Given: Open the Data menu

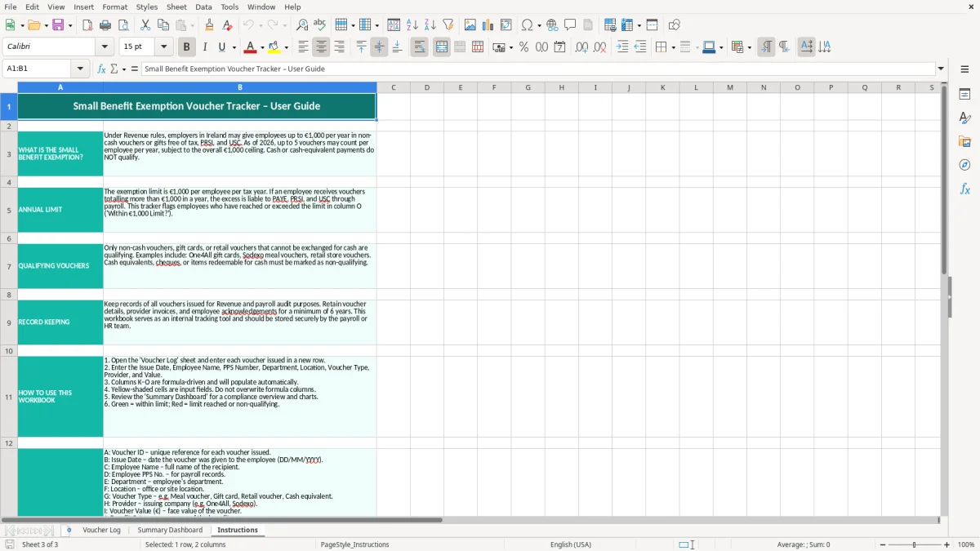Looking at the screenshot, I should 203,7.
